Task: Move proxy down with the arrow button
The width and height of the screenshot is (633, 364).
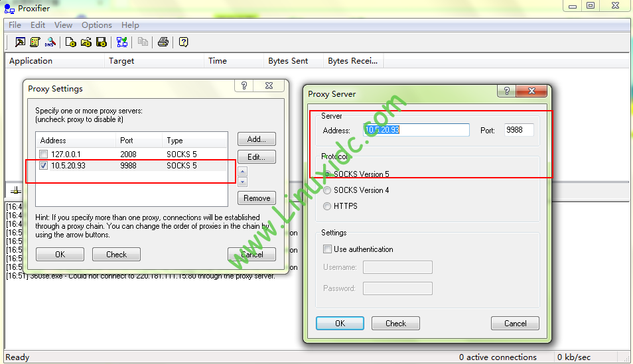Action: tap(242, 182)
